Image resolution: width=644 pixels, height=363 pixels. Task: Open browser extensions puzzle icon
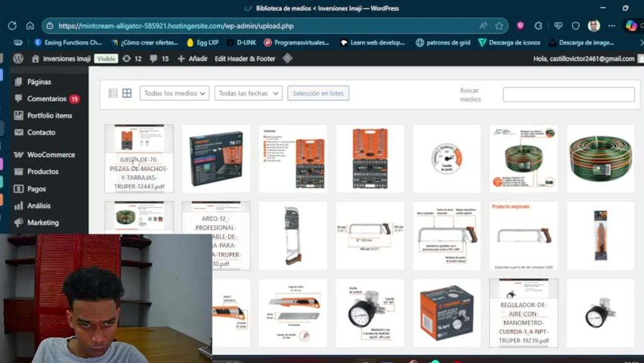click(x=539, y=26)
